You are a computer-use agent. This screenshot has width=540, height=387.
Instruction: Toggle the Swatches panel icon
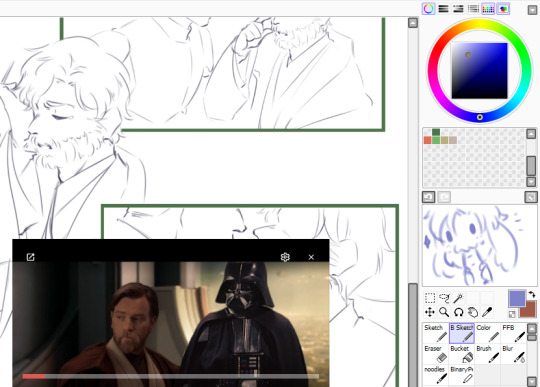point(488,9)
